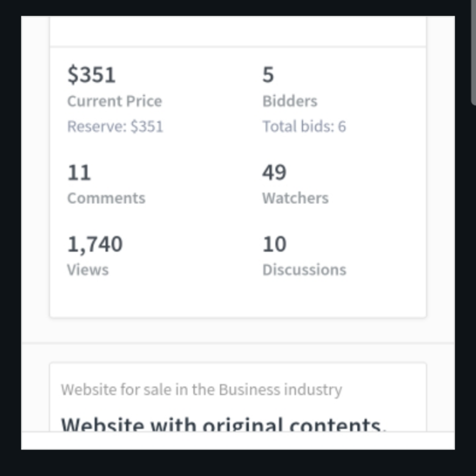The width and height of the screenshot is (476, 476).
Task: Click the Total bids: 6 link
Action: (x=304, y=126)
